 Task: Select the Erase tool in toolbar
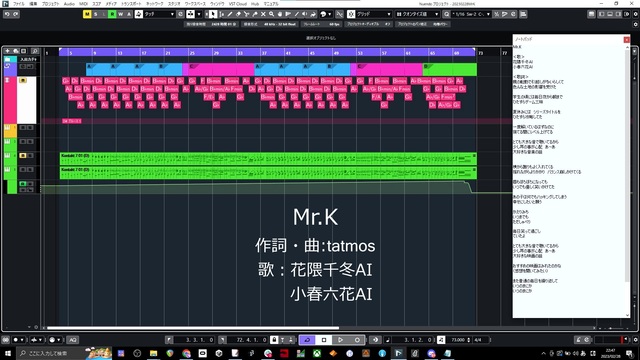point(238,14)
